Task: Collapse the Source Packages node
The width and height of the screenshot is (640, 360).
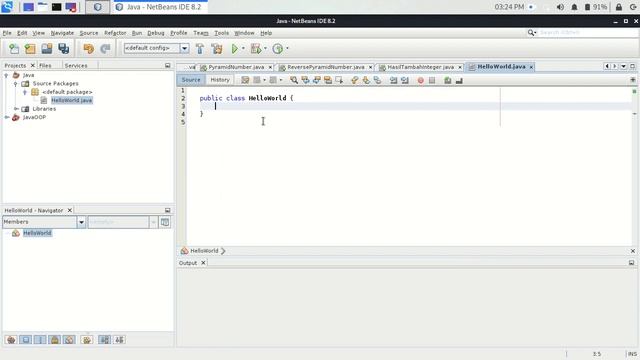Action: coord(16,84)
